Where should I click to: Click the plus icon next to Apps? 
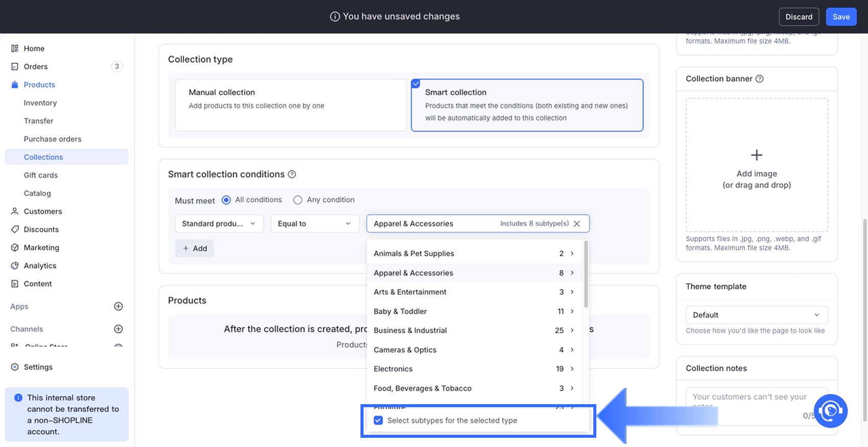point(118,306)
